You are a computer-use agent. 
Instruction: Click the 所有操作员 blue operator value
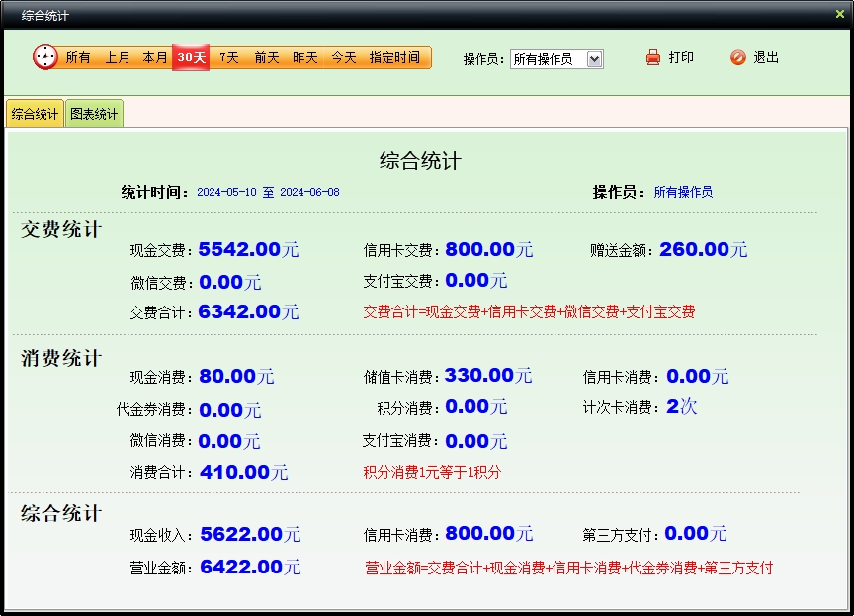(x=683, y=192)
